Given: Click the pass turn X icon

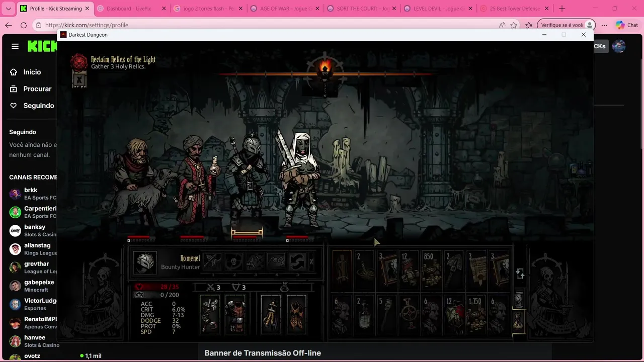Looking at the screenshot, I should tap(311, 262).
